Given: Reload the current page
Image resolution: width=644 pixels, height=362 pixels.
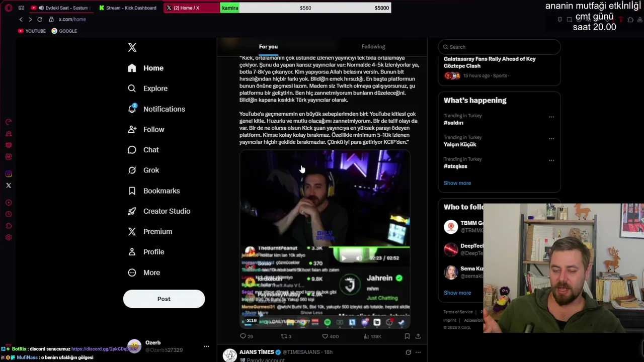Looking at the screenshot, I should tap(40, 19).
